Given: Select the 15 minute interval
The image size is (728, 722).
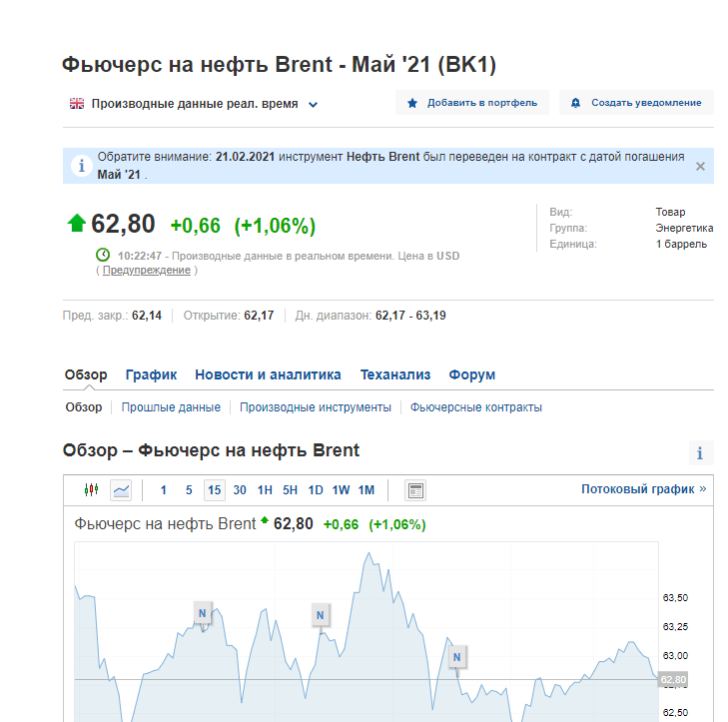Looking at the screenshot, I should click(215, 490).
